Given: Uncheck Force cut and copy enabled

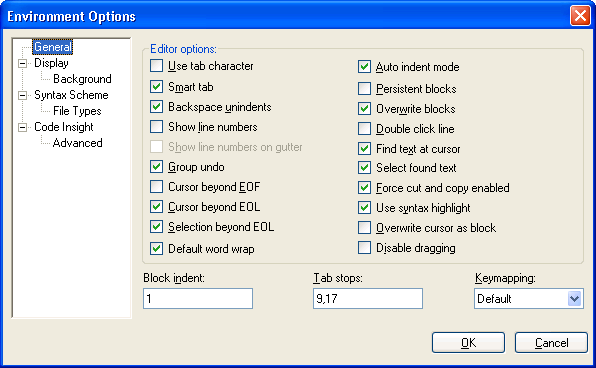Looking at the screenshot, I should (x=364, y=187).
